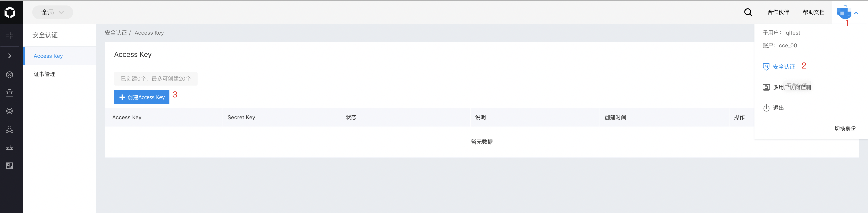
Task: Click the search magnifier icon
Action: 748,13
